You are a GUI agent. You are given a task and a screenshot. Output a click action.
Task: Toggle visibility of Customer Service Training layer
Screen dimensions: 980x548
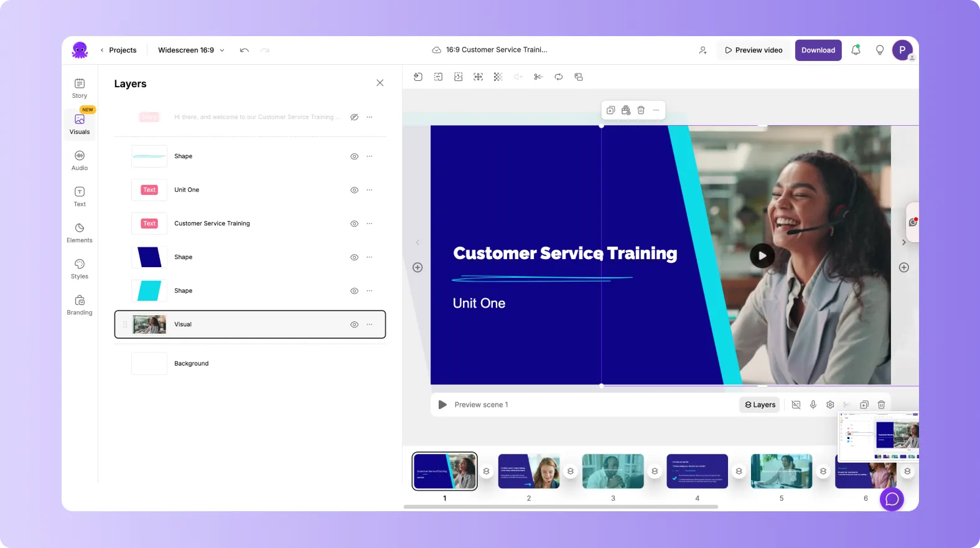coord(354,224)
